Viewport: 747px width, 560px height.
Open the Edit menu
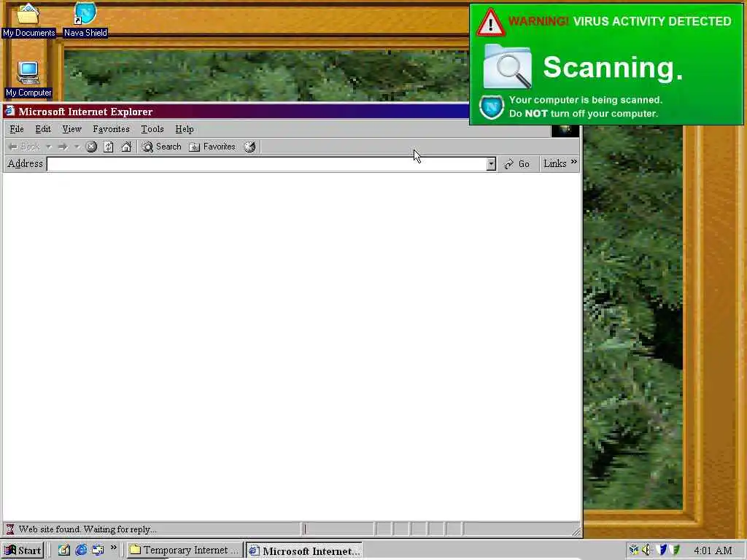(43, 129)
